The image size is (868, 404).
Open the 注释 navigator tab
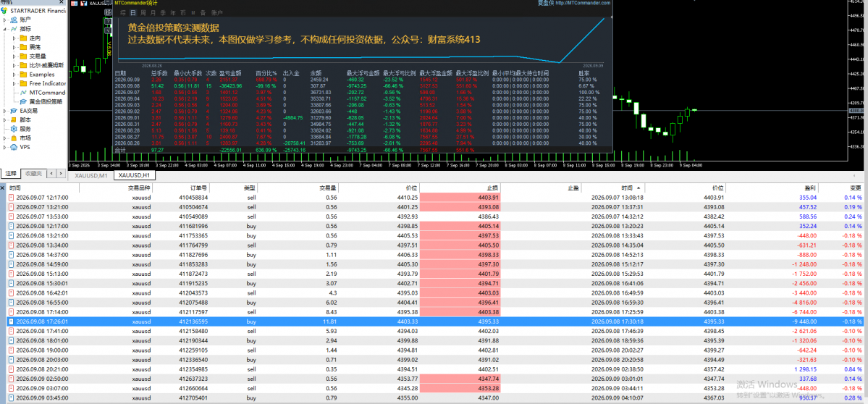click(11, 173)
